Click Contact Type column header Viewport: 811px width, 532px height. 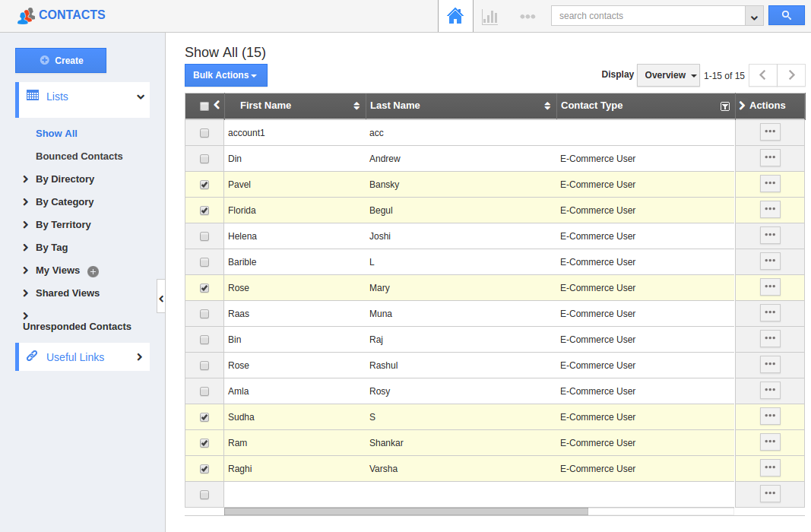pos(591,106)
